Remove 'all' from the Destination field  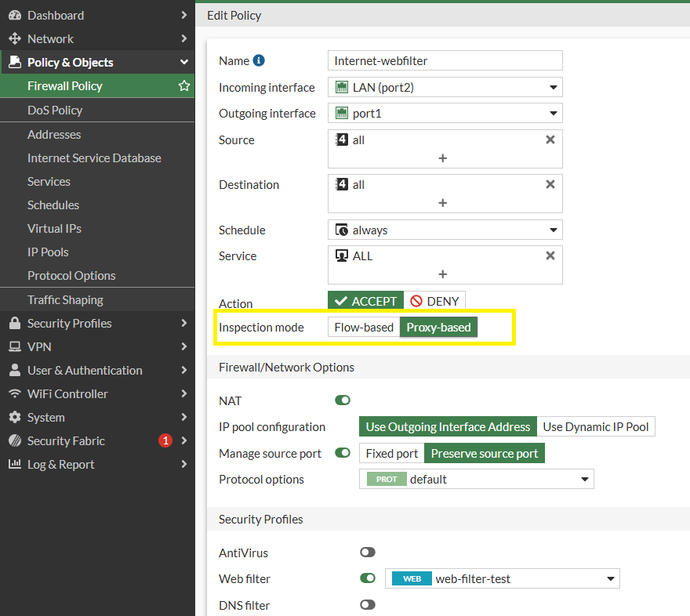[550, 184]
